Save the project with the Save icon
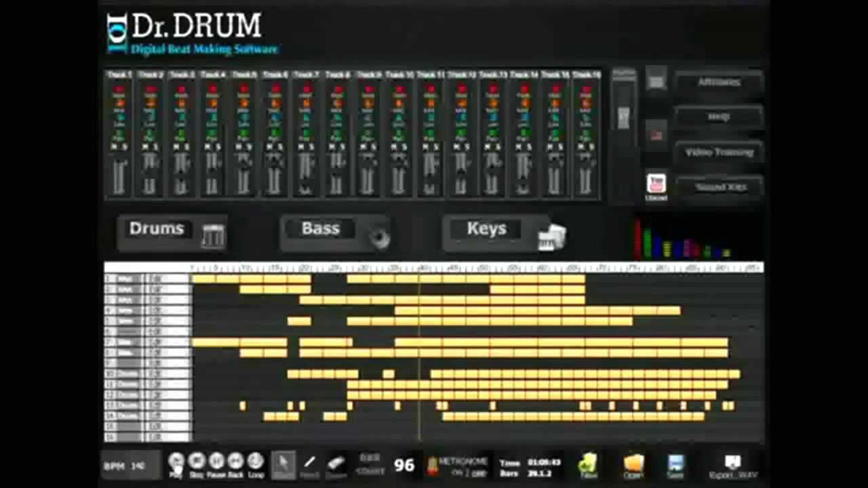This screenshot has height=488, width=868. 675,464
